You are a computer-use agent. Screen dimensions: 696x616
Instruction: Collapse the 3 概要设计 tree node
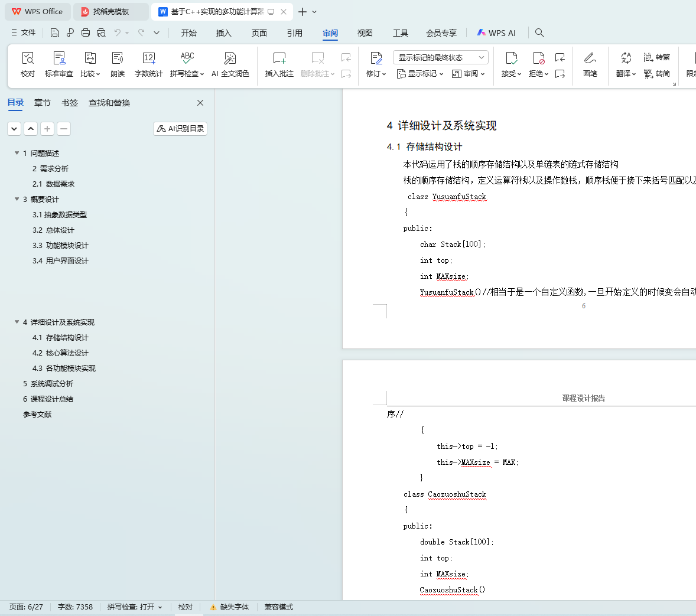17,199
